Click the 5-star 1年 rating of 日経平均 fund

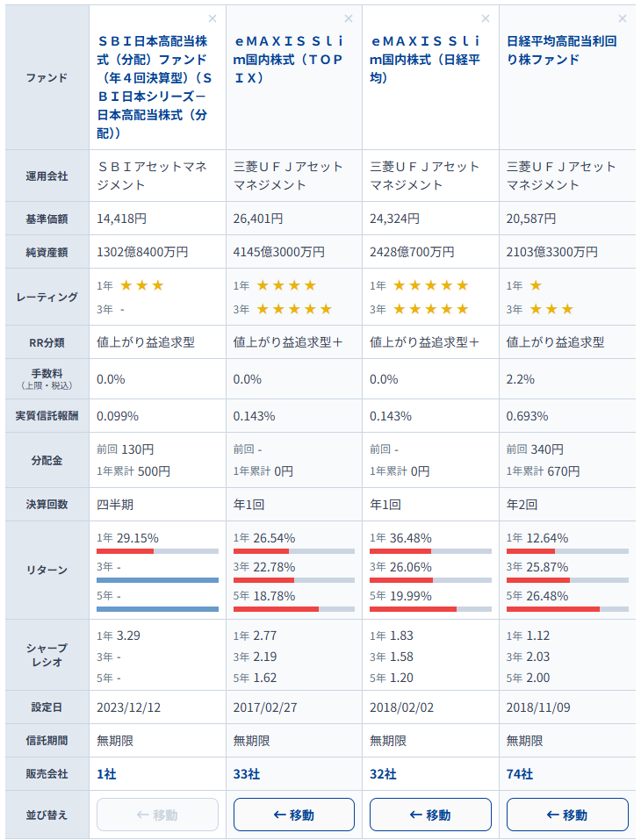click(x=430, y=285)
